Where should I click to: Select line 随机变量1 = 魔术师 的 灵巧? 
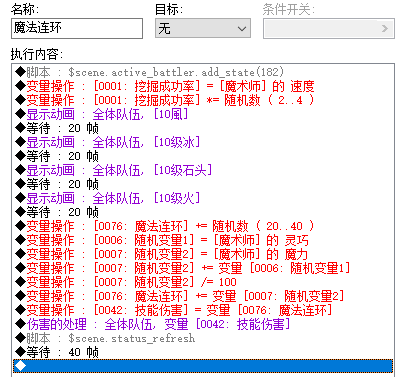203,240
